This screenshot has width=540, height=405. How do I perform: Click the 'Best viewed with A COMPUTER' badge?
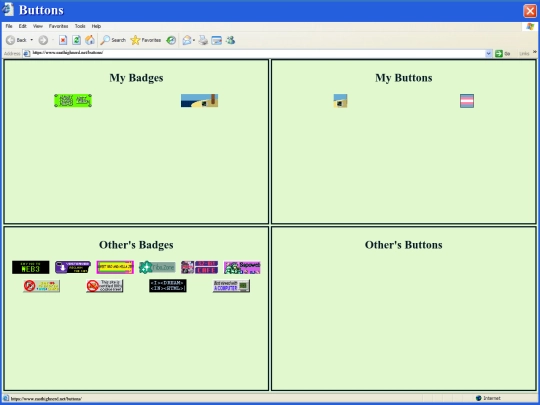tap(231, 286)
